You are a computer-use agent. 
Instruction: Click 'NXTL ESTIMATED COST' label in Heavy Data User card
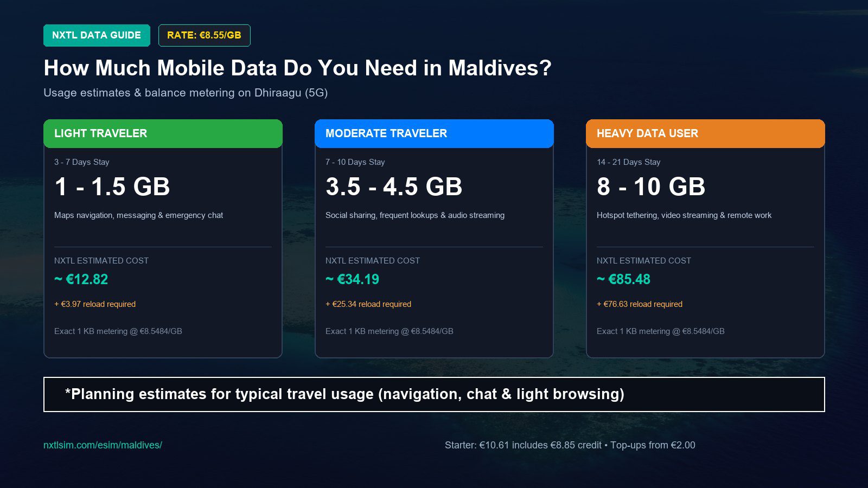[644, 261]
